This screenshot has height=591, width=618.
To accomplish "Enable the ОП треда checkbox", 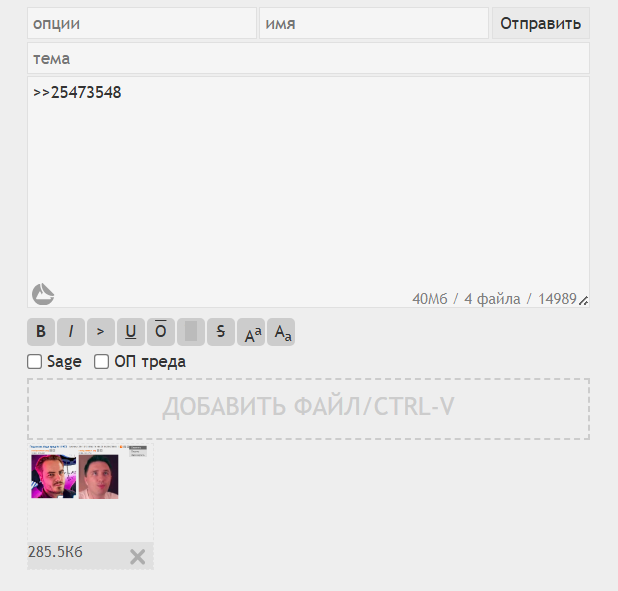I will (101, 362).
